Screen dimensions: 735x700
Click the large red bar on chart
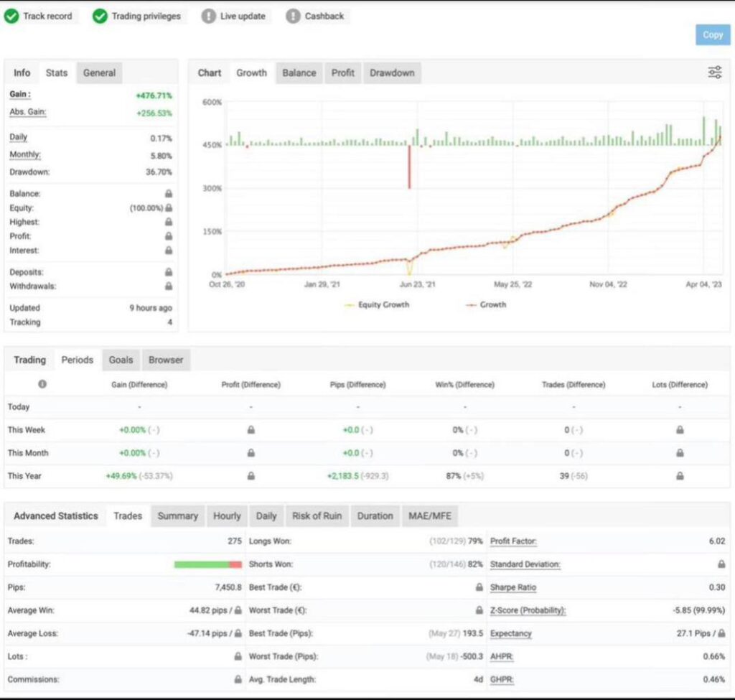(x=410, y=167)
